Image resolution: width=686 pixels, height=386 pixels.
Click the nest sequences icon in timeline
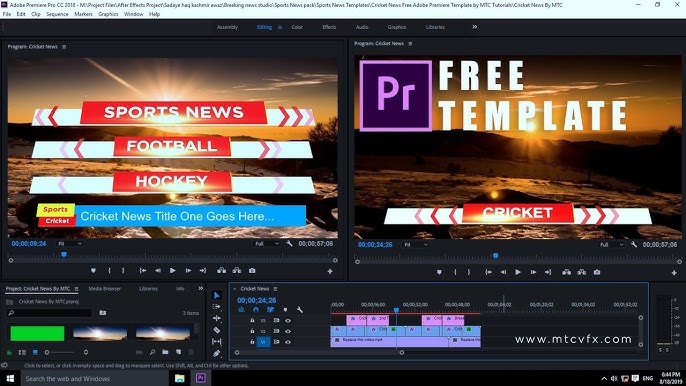pyautogui.click(x=242, y=309)
